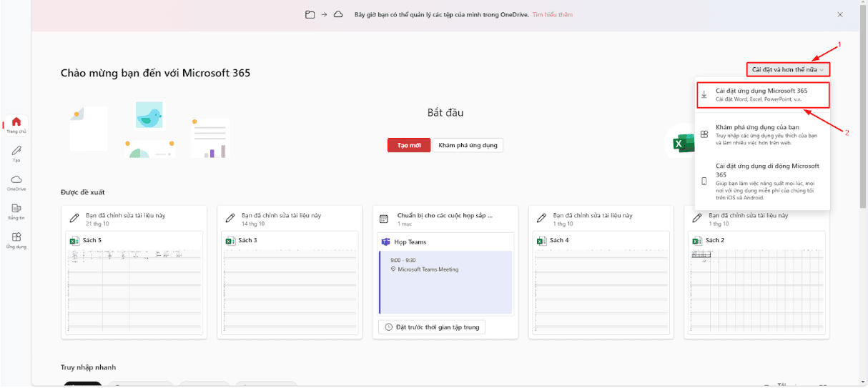Click the Họp Teams title text

coord(410,242)
